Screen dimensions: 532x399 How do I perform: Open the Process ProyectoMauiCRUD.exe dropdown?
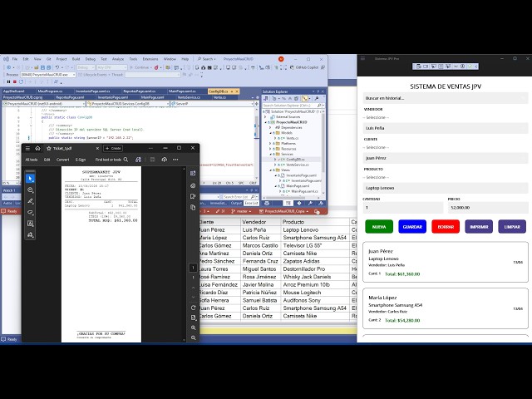48,75
